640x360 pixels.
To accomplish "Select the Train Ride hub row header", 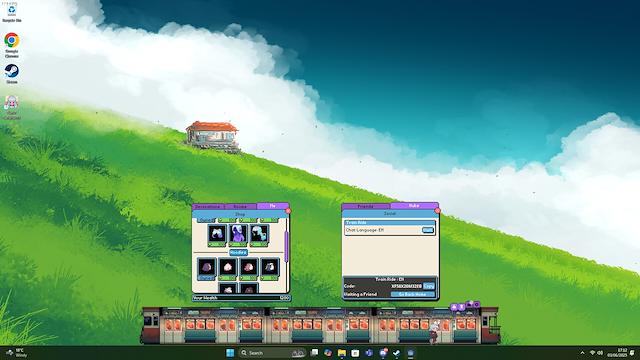I will point(389,222).
